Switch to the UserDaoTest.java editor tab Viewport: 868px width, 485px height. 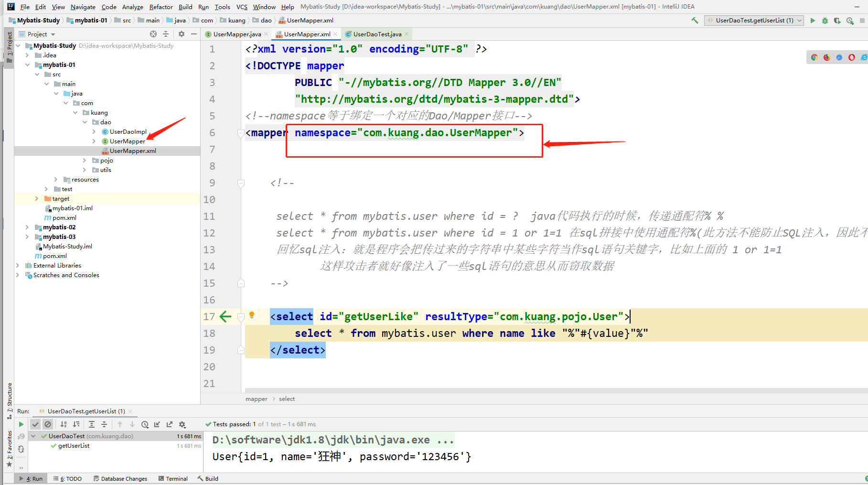[x=377, y=34]
